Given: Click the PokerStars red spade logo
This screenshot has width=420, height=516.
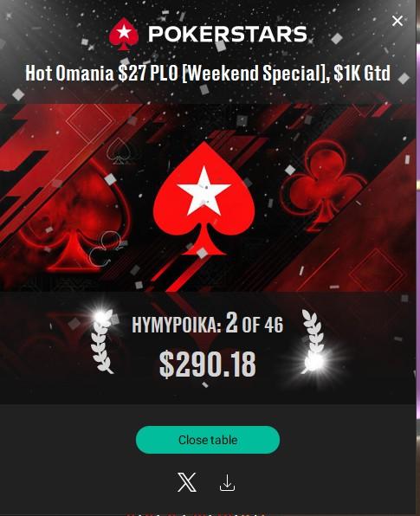Looking at the screenshot, I should [124, 34].
